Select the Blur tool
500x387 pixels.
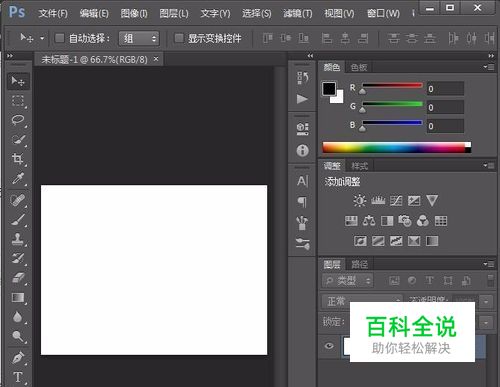tap(18, 316)
